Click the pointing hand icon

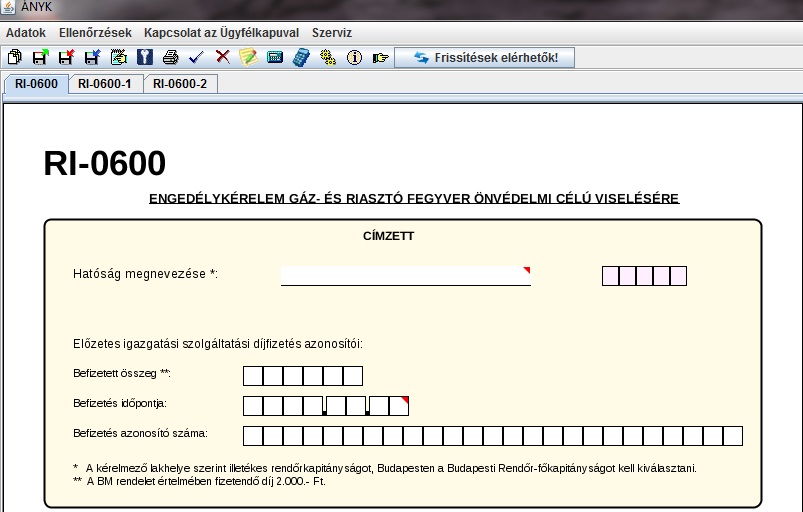click(380, 58)
